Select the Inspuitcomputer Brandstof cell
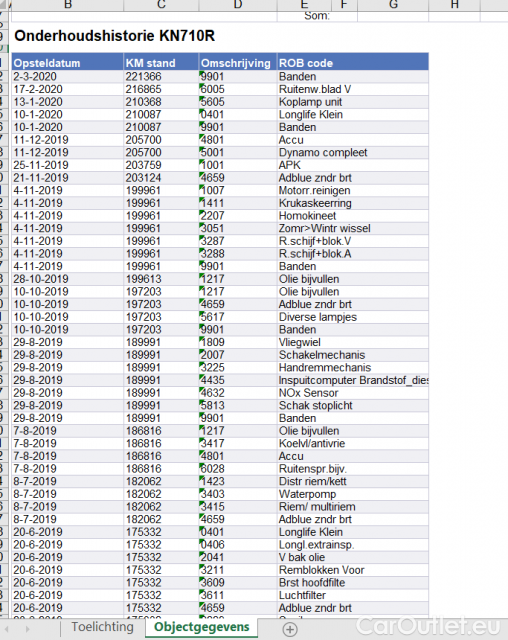508x640 pixels. [x=353, y=380]
